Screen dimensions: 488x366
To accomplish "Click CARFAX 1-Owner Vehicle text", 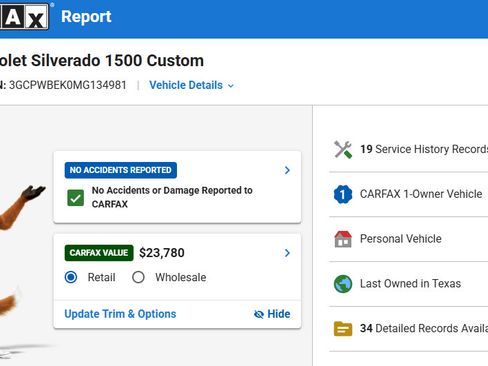I will pos(421,194).
